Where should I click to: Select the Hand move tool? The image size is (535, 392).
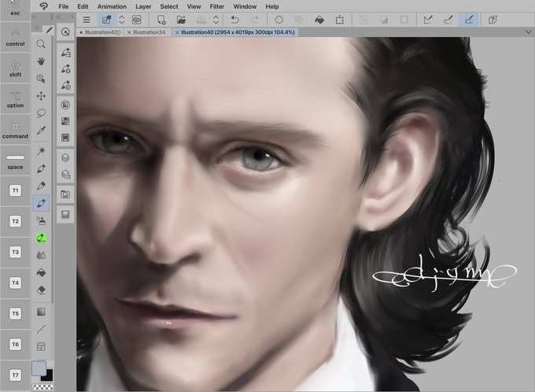[x=41, y=61]
